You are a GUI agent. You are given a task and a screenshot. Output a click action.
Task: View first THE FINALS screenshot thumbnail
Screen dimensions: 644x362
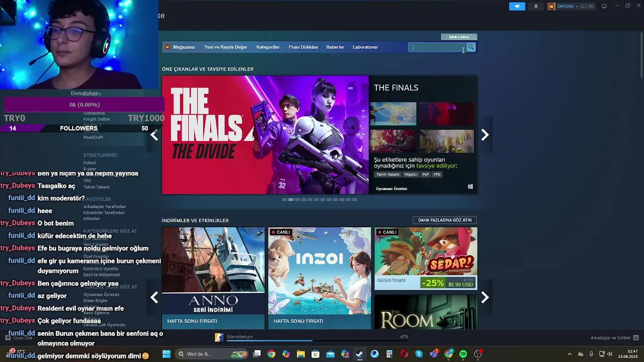(x=393, y=114)
